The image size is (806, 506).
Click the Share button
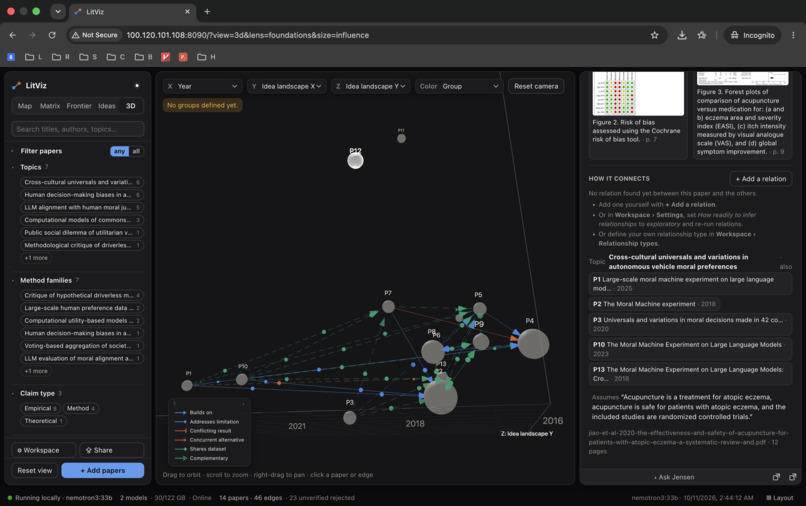pyautogui.click(x=112, y=450)
